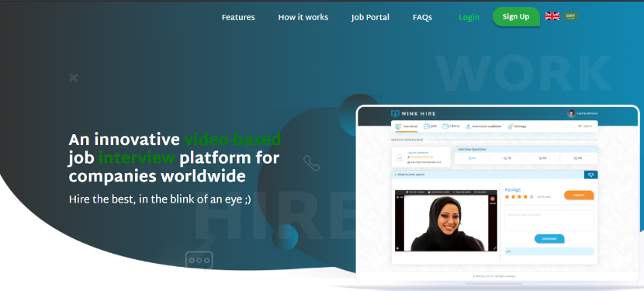
Task: Click the orange Submit button in mockup
Action: 579,196
